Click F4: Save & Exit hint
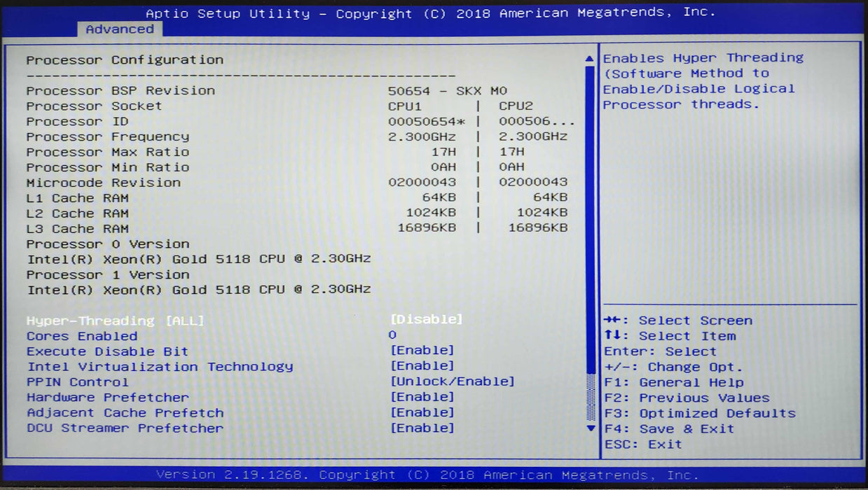Viewport: 868px width, 490px height. pyautogui.click(x=668, y=428)
